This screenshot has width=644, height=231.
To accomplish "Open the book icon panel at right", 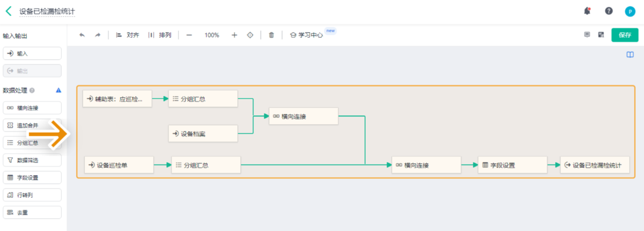I will pos(630,55).
